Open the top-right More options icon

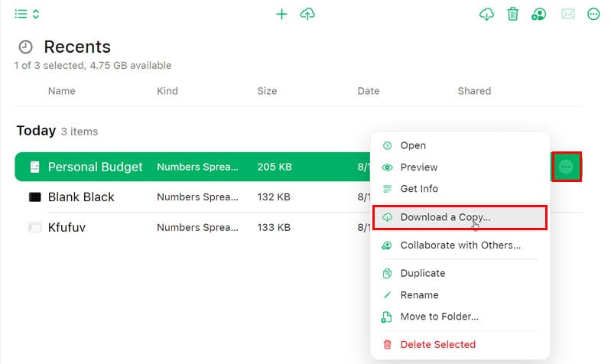coord(594,14)
